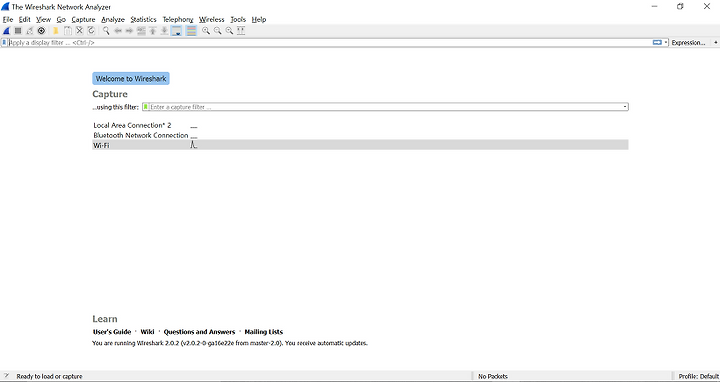Image resolution: width=720 pixels, height=382 pixels.
Task: Open the Questions and Answers link
Action: pyautogui.click(x=199, y=332)
